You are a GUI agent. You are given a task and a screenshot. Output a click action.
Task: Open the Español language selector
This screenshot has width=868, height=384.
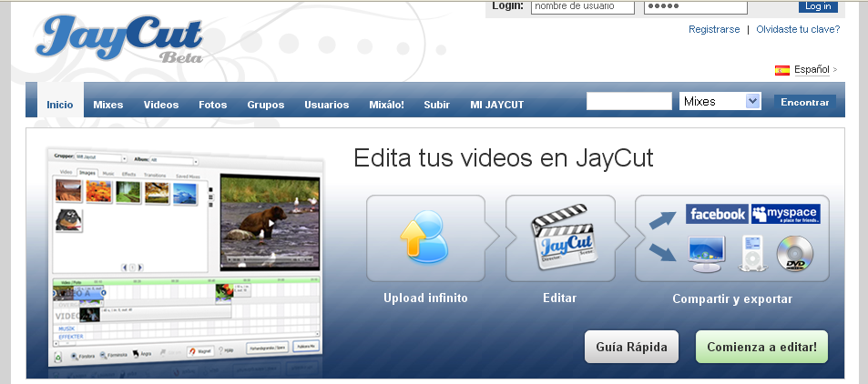pyautogui.click(x=812, y=70)
